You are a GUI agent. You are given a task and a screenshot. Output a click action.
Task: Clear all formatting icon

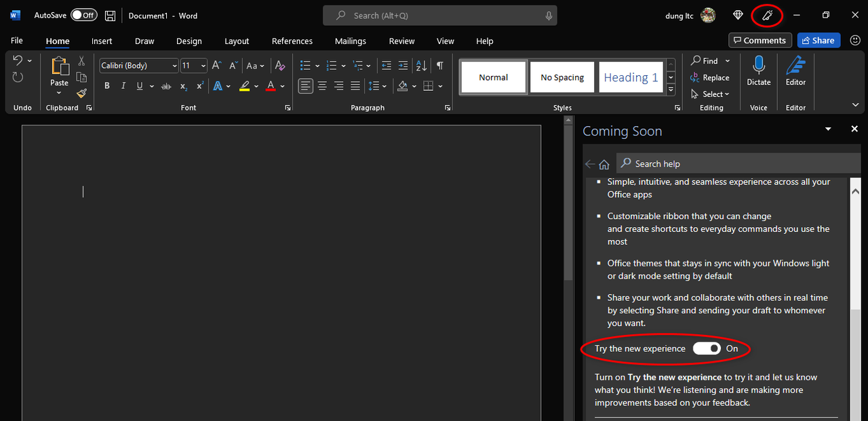(x=280, y=66)
